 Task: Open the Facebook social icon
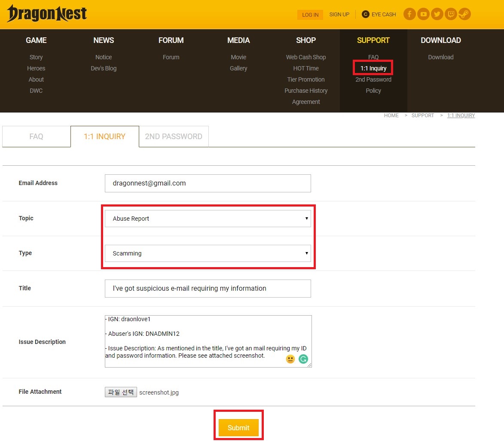(x=409, y=14)
